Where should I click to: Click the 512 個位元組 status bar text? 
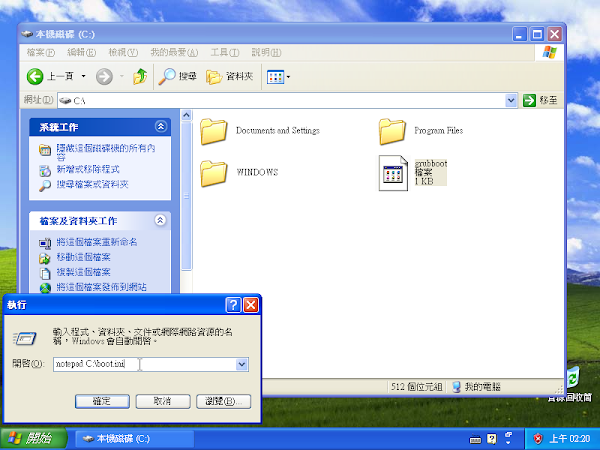click(417, 387)
